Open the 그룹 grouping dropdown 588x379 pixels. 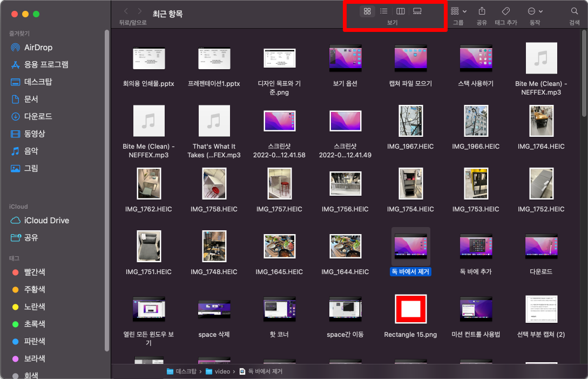click(x=458, y=11)
